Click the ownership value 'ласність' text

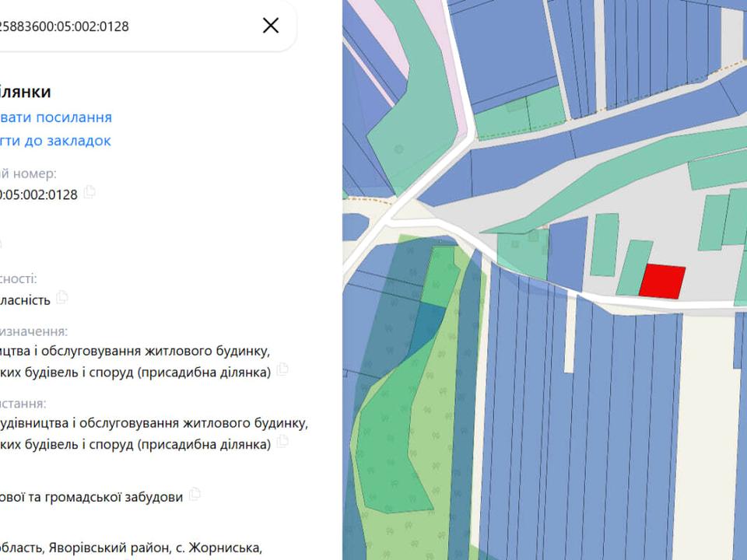26,299
